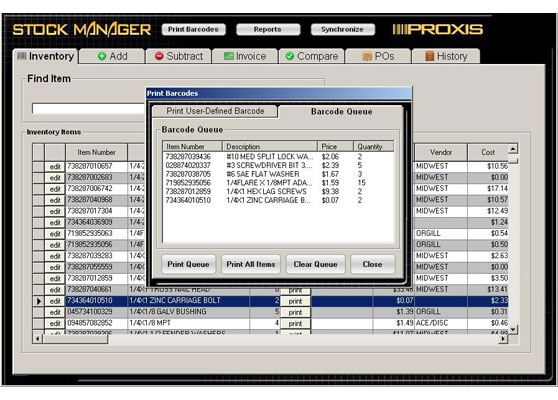Close the Print Barcodes dialog
The image size is (558, 400).
(x=372, y=264)
